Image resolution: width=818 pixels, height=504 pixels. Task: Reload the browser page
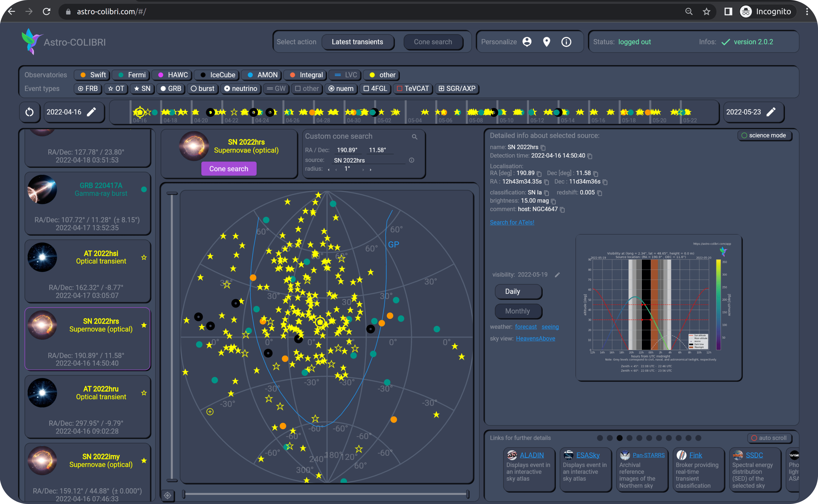tap(47, 12)
